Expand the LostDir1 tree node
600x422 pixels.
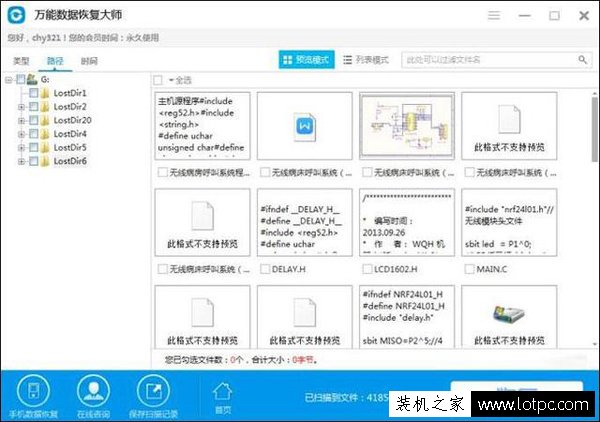tap(21, 93)
